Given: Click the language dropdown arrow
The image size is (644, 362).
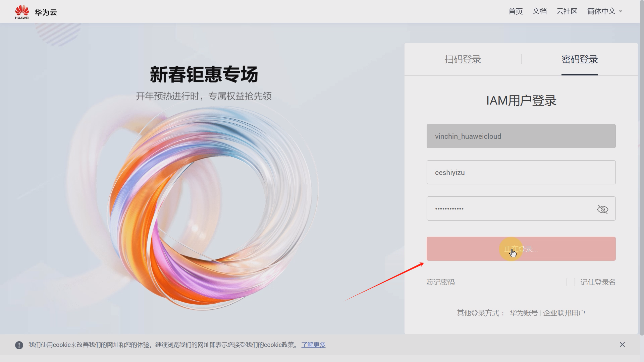Looking at the screenshot, I should [x=621, y=11].
